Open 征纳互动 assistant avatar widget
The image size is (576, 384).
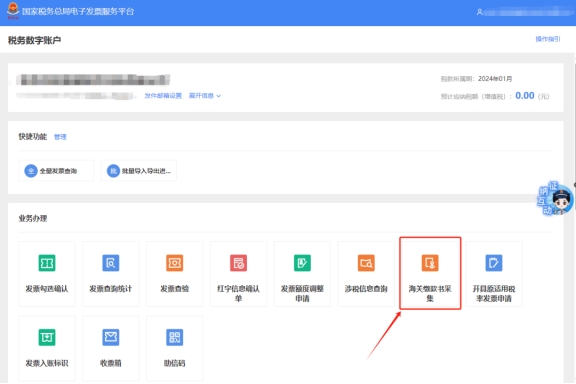click(555, 199)
